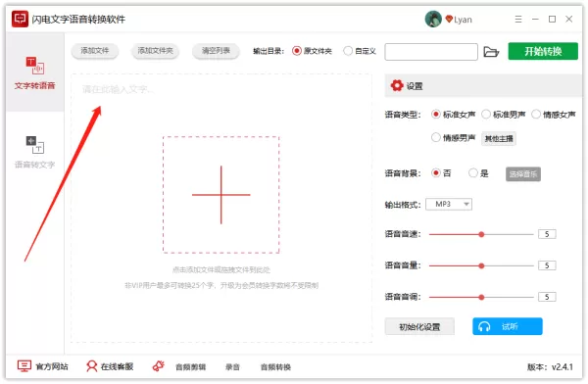This screenshot has width=588, height=384.
Task: Click the settings gear icon
Action: (397, 85)
